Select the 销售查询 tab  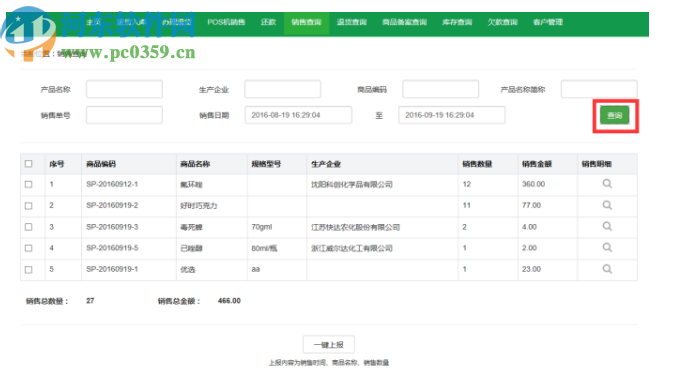(x=306, y=22)
